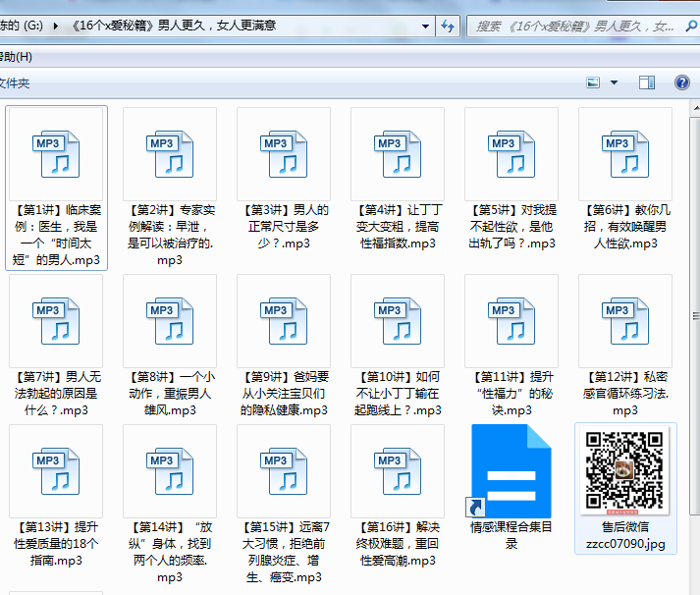This screenshot has height=595, width=700.
Task: Click the scrollbar up arrow
Action: coord(695,108)
